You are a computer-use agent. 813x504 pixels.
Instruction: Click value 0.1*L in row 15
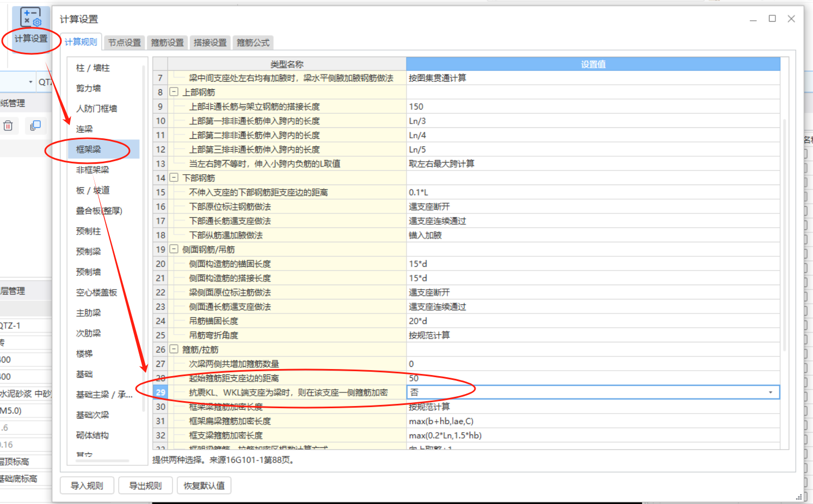[593, 192]
